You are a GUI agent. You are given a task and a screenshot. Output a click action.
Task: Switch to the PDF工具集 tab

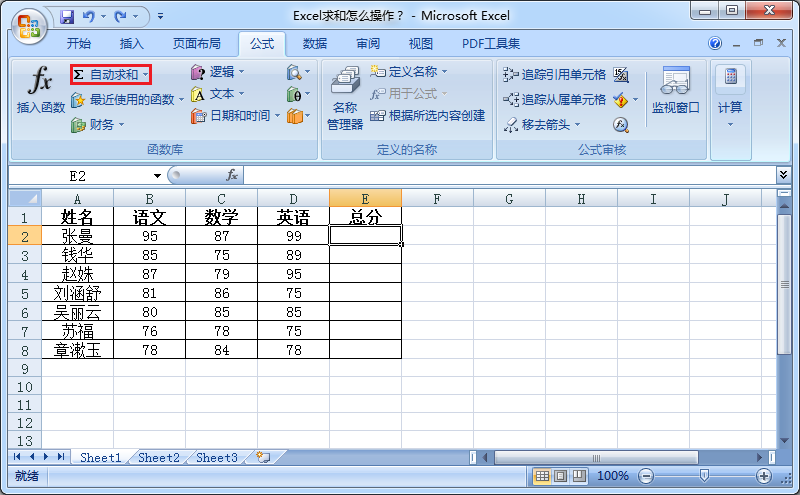491,44
